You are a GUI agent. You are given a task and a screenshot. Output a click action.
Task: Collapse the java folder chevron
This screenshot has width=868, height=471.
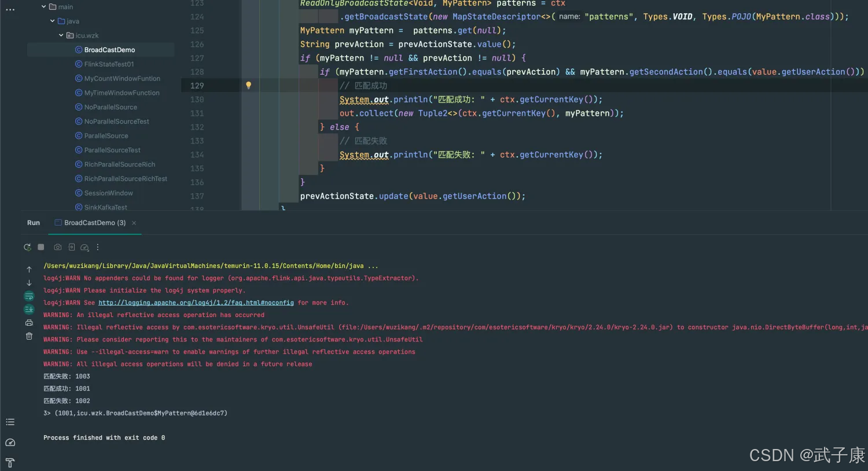[53, 21]
